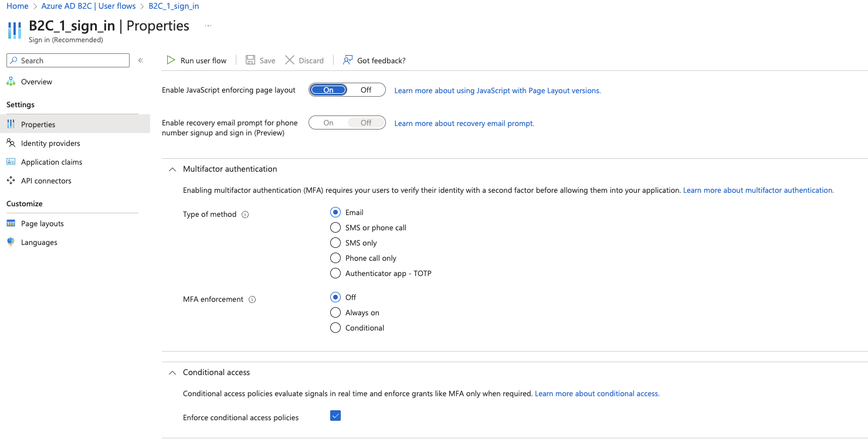The width and height of the screenshot is (868, 446).
Task: Click the sidebar Search input field
Action: (68, 60)
